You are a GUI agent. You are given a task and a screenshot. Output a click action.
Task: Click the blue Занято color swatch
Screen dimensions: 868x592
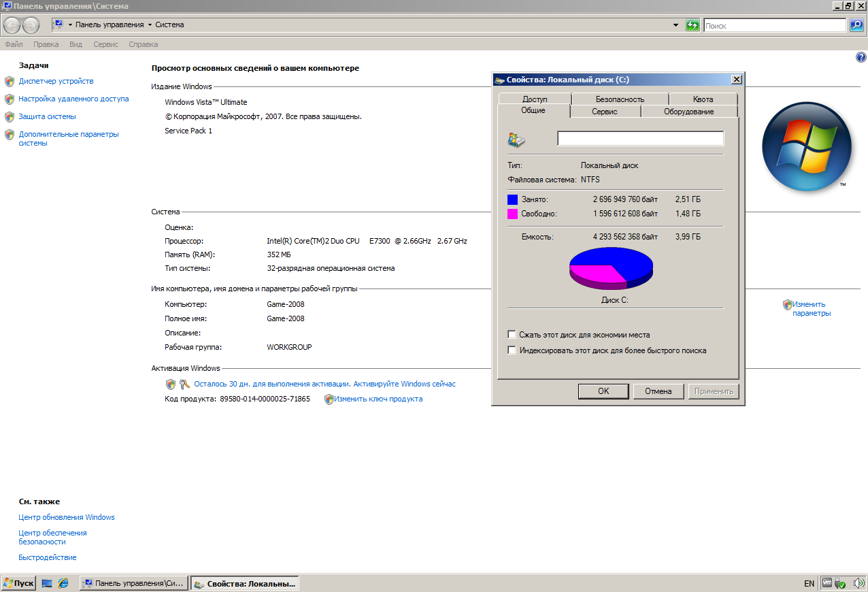pos(512,200)
